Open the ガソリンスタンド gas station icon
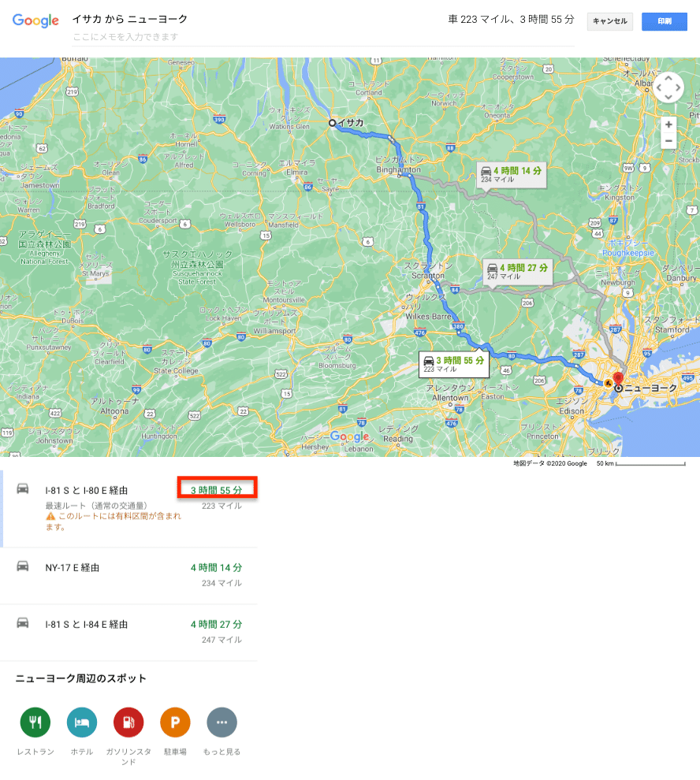This screenshot has width=700, height=780. coord(128,722)
